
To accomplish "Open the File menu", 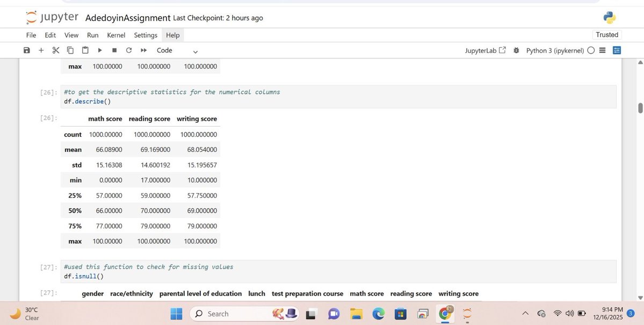I will click(x=31, y=35).
